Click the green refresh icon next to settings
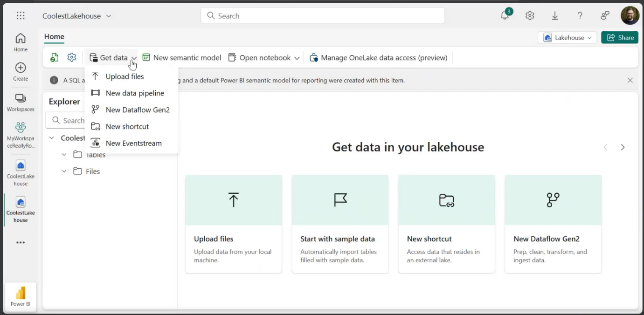This screenshot has width=644, height=315. point(55,57)
